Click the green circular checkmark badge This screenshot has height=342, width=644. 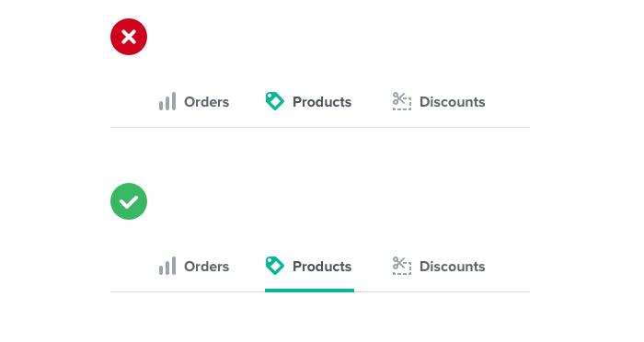click(129, 201)
